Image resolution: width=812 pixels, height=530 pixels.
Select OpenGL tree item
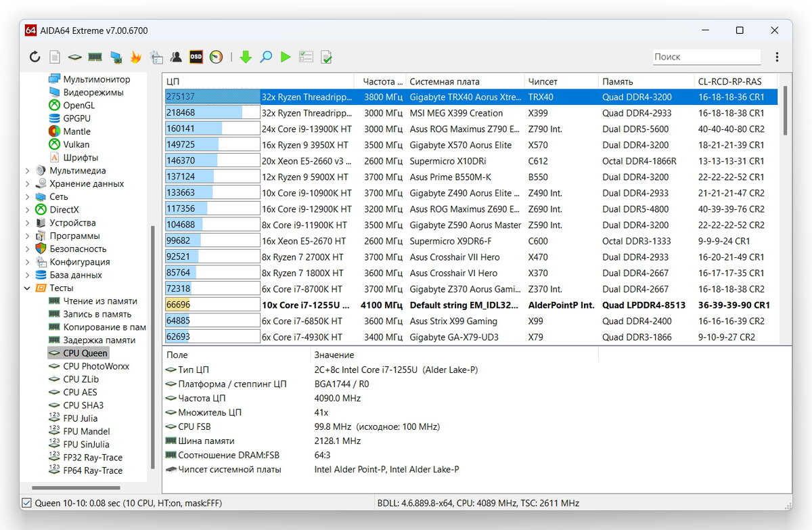[79, 105]
